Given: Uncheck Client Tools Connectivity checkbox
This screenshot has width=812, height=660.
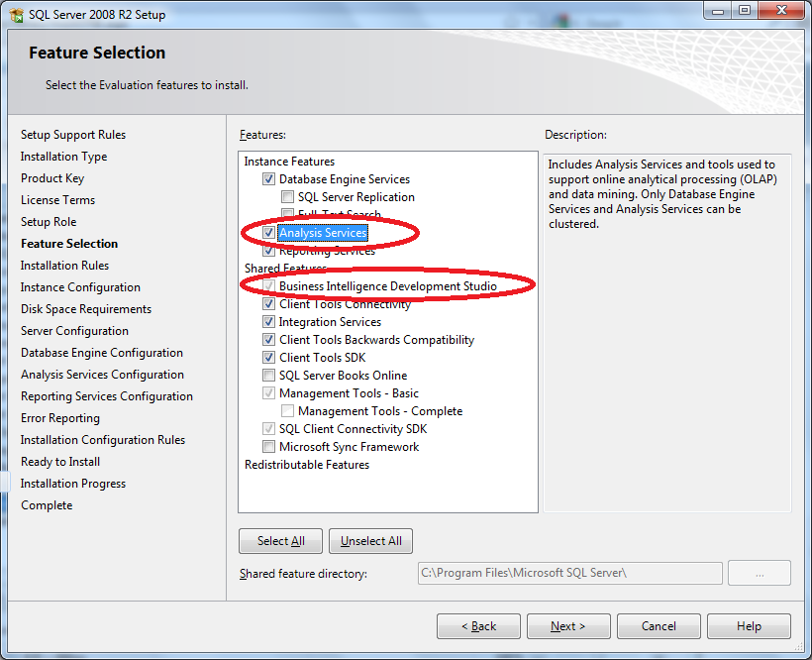Looking at the screenshot, I should point(268,304).
